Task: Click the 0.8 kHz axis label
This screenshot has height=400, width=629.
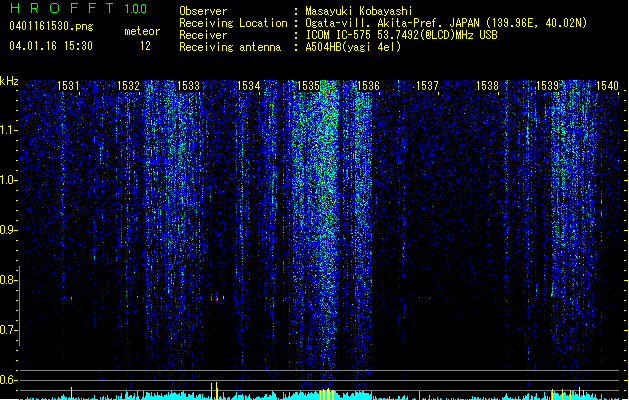Action: [x=8, y=280]
